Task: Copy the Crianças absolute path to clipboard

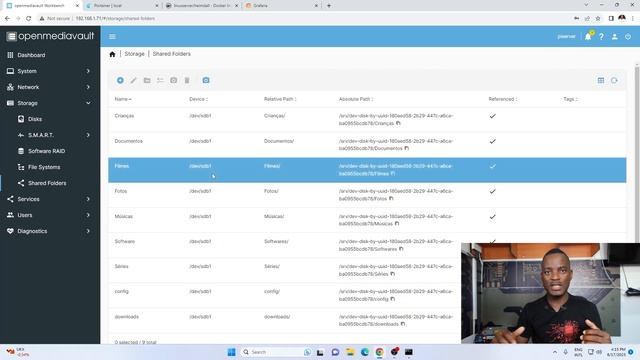Action: coord(398,123)
